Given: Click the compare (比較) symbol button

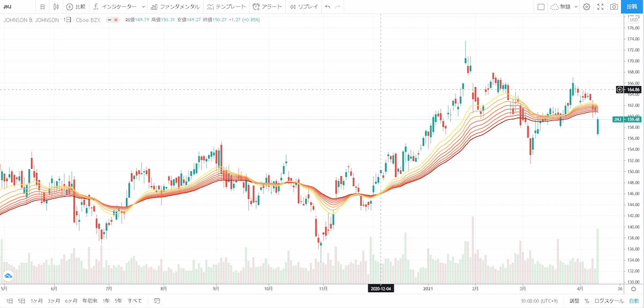Looking at the screenshot, I should point(76,7).
